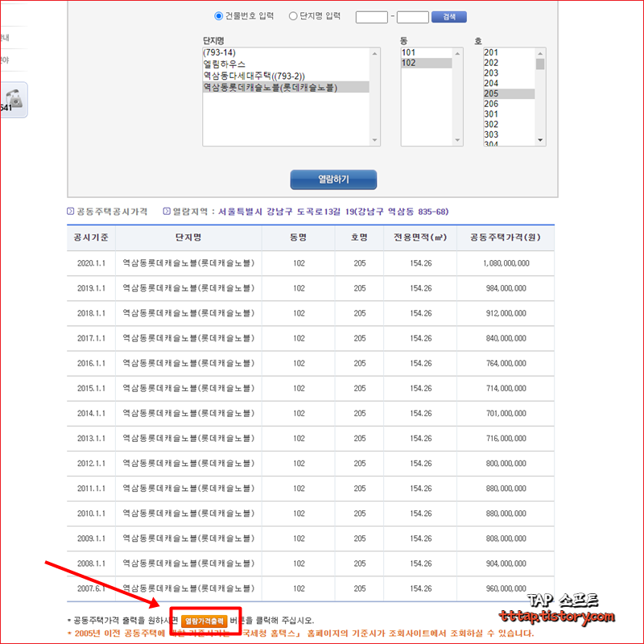The image size is (644, 644).
Task: Select 101 in the 동 list
Action: tap(427, 52)
